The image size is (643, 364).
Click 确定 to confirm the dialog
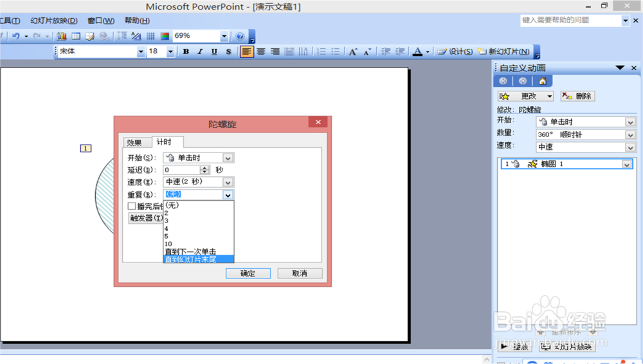[248, 273]
